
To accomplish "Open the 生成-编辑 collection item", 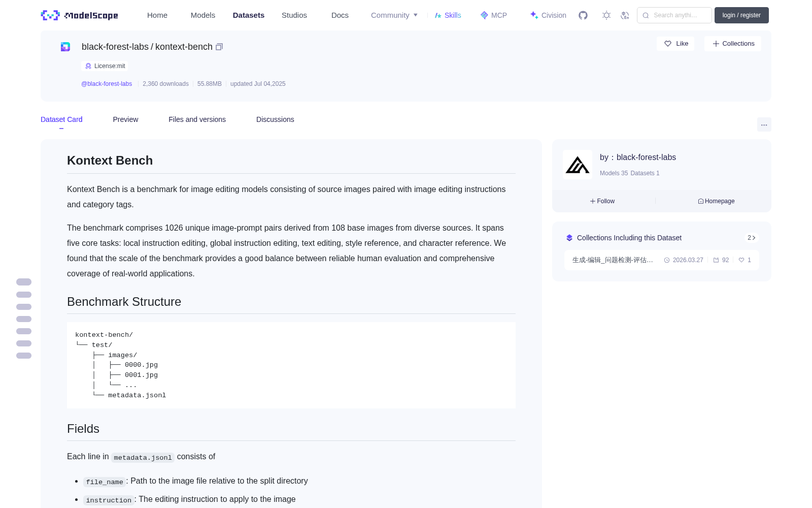I will coord(662,260).
